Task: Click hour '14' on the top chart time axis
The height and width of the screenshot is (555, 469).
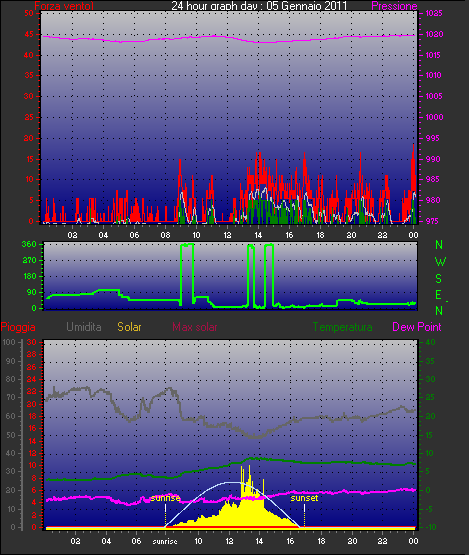Action: coord(258,235)
